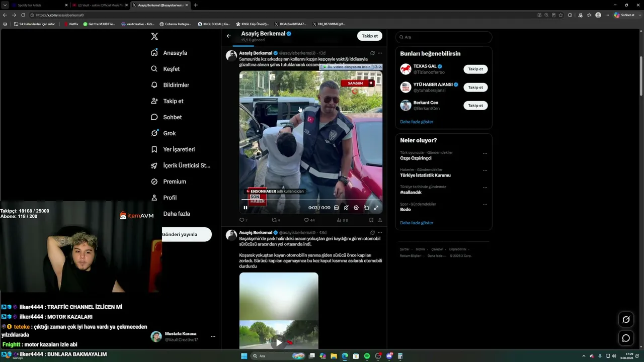Open the Sohbet chat page

click(x=167, y=117)
